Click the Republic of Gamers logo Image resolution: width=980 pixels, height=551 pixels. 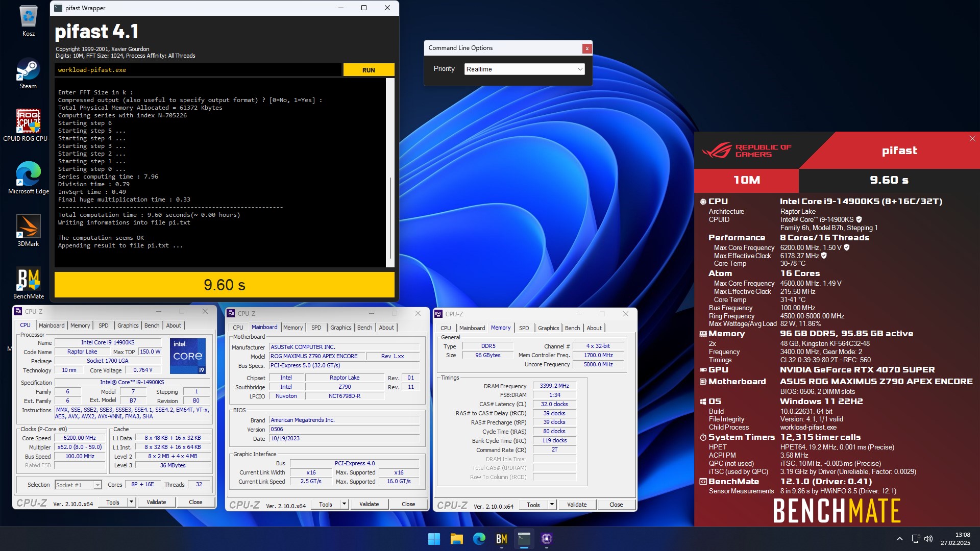pyautogui.click(x=746, y=151)
